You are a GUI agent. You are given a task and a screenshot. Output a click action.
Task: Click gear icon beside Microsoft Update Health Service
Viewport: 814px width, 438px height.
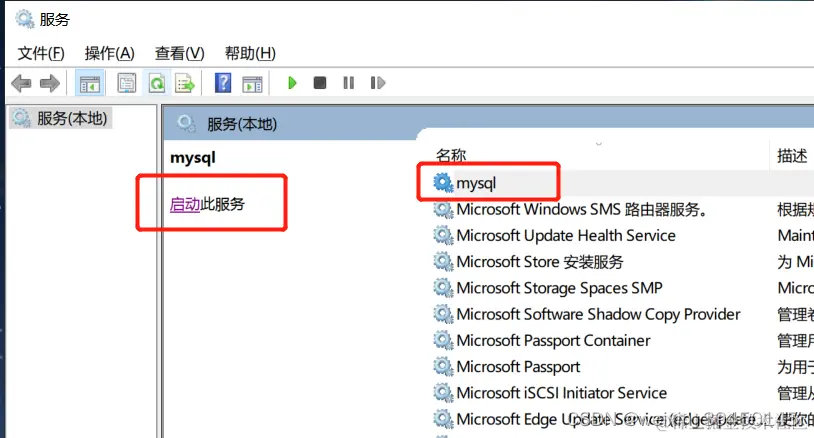click(x=443, y=235)
